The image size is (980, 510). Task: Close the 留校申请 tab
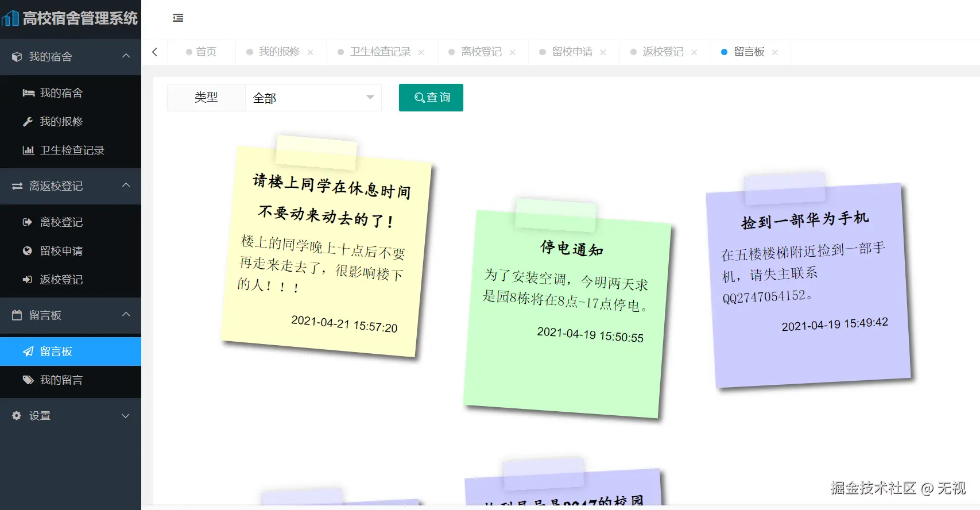(x=603, y=52)
